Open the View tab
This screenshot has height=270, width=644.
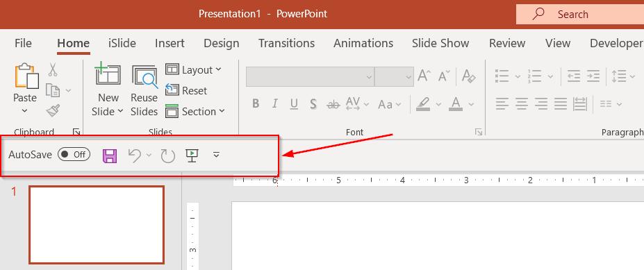pos(558,43)
